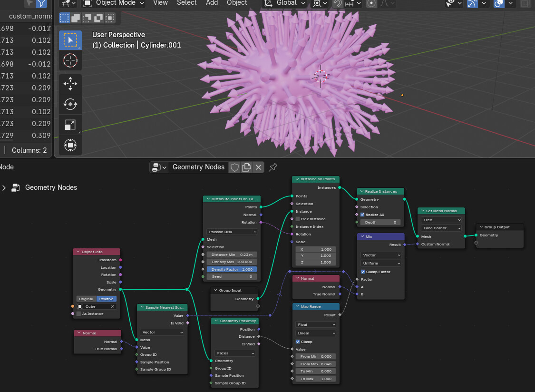Select Relative transform space in Object Info
The width and height of the screenshot is (535, 392).
click(107, 299)
